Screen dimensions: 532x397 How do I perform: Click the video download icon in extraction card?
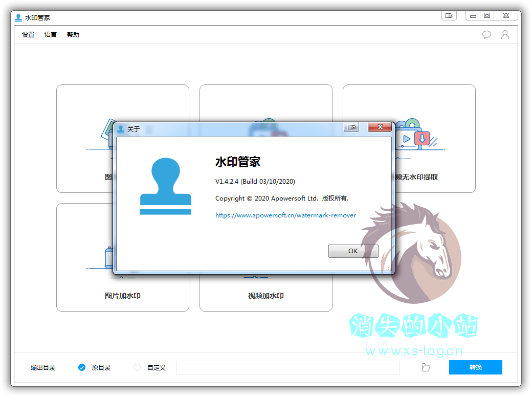(422, 139)
